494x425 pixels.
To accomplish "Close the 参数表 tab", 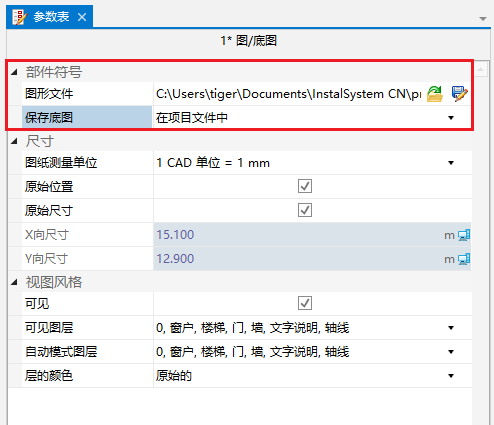I will [x=82, y=17].
